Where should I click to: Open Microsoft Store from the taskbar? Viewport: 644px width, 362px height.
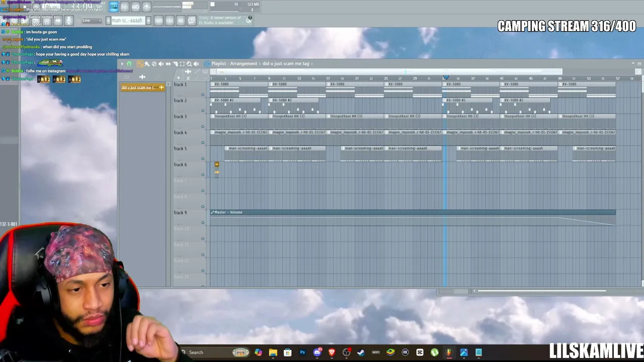tap(287, 352)
